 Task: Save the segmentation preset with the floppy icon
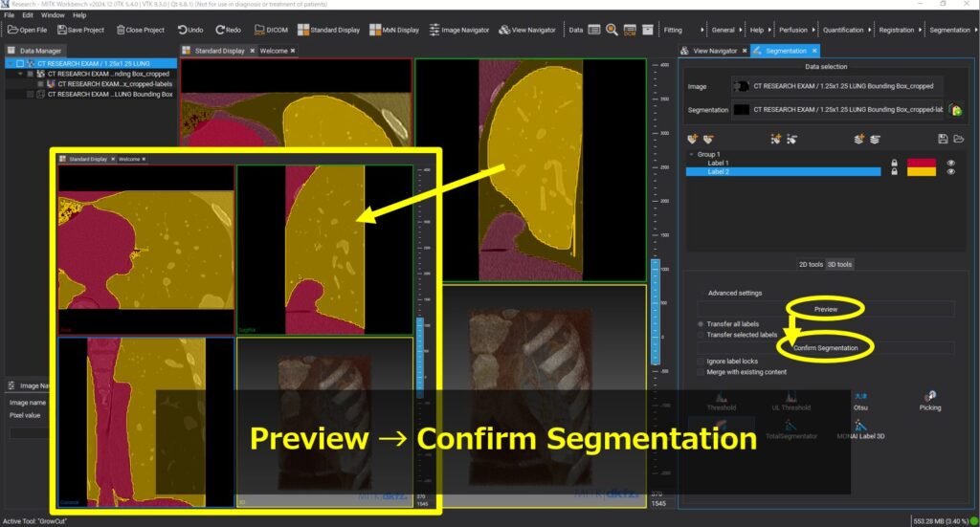943,139
